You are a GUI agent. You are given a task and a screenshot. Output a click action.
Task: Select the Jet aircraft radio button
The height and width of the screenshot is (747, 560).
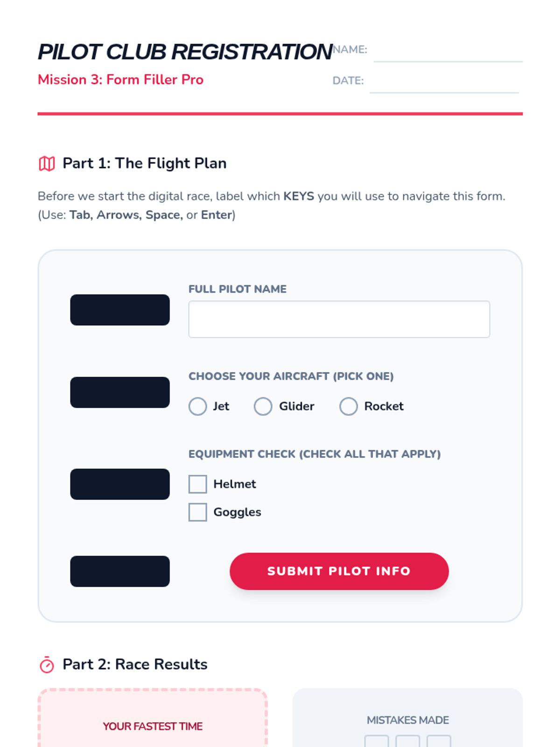(x=198, y=406)
